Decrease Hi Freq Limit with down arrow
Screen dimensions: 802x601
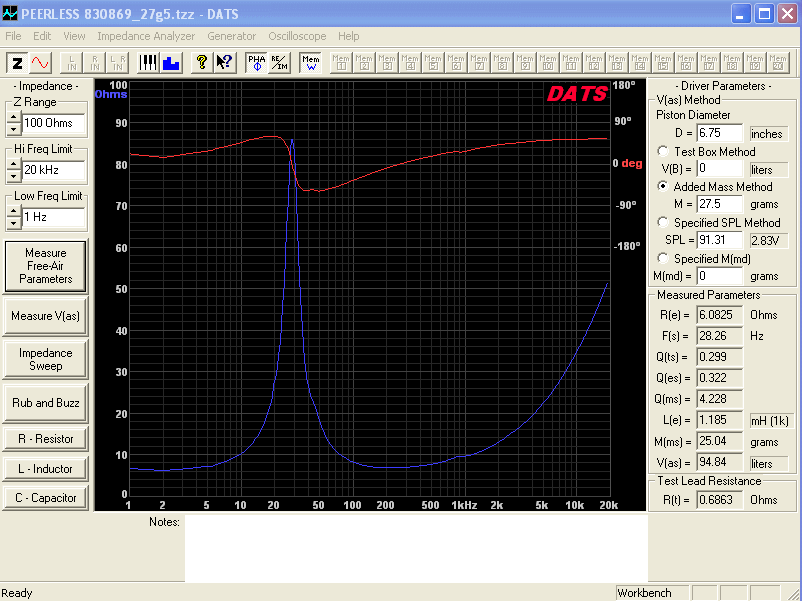[14, 176]
